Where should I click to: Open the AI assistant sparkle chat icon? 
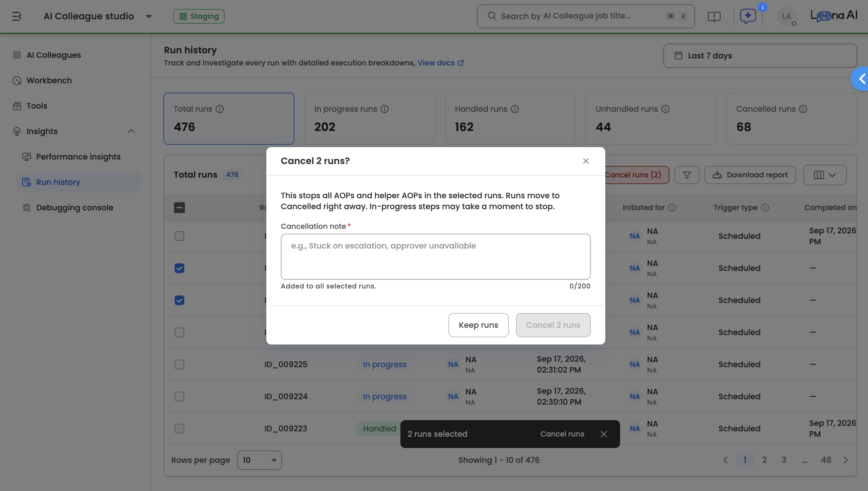(x=748, y=16)
